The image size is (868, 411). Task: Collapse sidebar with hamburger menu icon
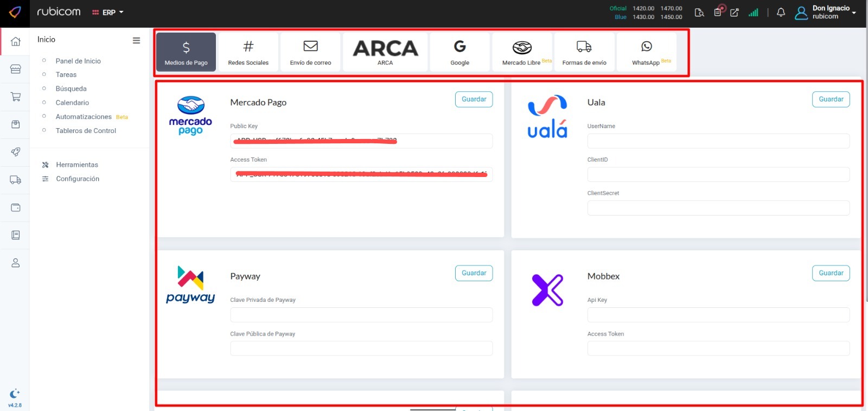136,40
